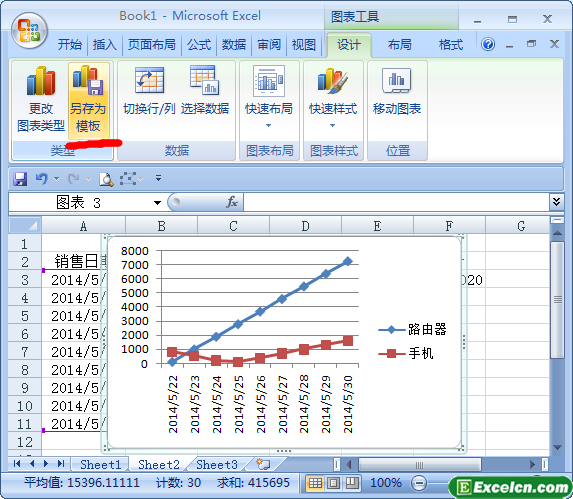Click the vertical scrollbar up arrow
The width and height of the screenshot is (573, 499).
pyautogui.click(x=557, y=233)
